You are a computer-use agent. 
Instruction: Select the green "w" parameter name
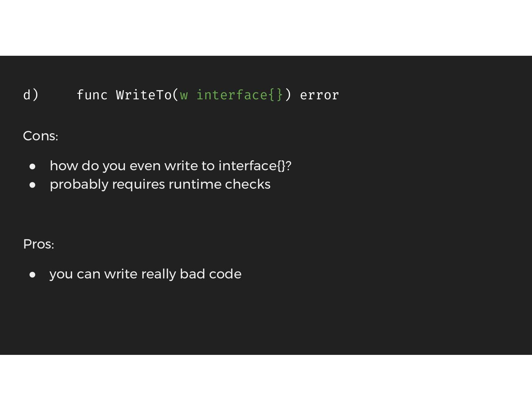point(184,95)
